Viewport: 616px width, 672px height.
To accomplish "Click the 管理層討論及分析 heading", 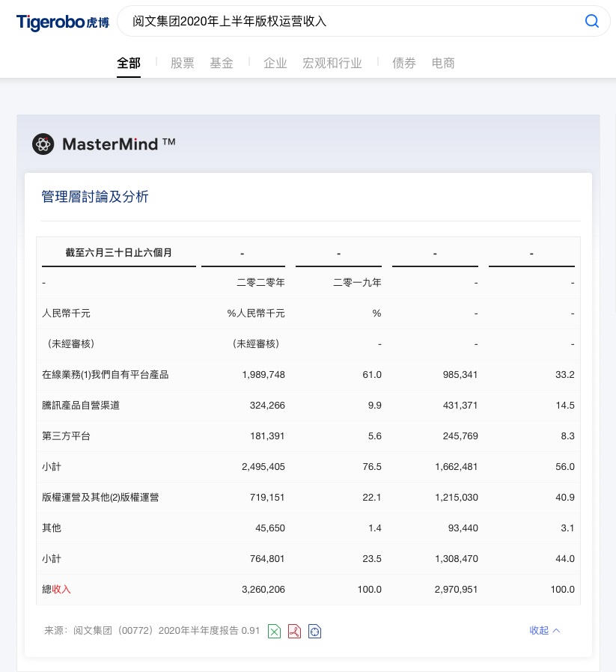I will coord(95,197).
